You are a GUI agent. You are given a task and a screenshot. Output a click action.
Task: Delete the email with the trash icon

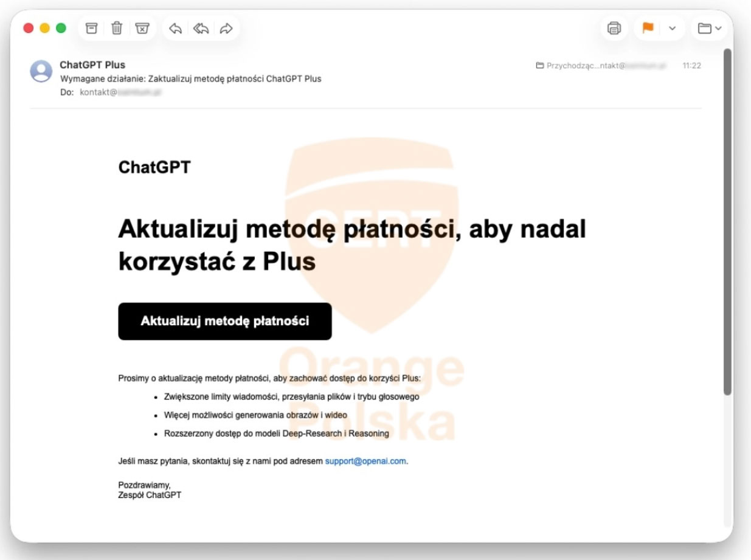pos(117,28)
